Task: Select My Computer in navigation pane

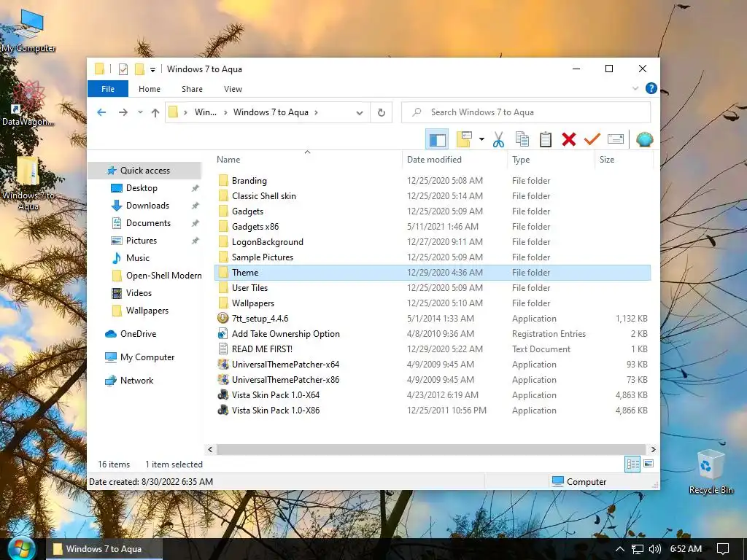Action: click(147, 357)
